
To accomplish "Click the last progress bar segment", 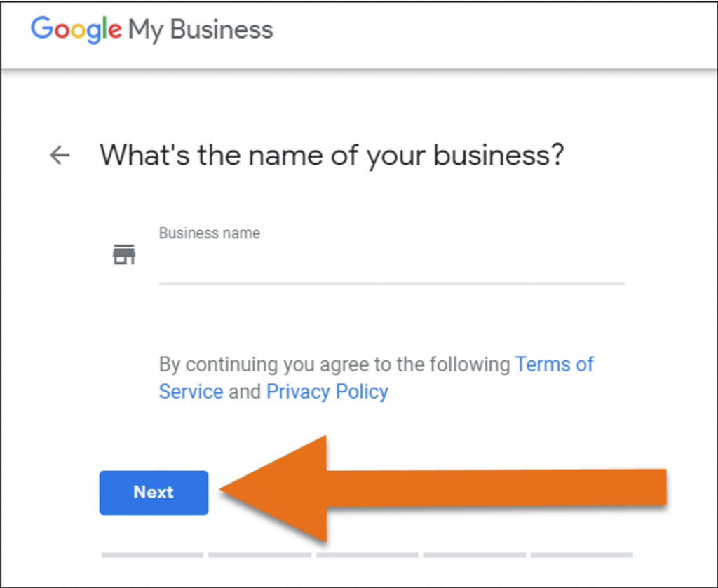I will pos(582,555).
